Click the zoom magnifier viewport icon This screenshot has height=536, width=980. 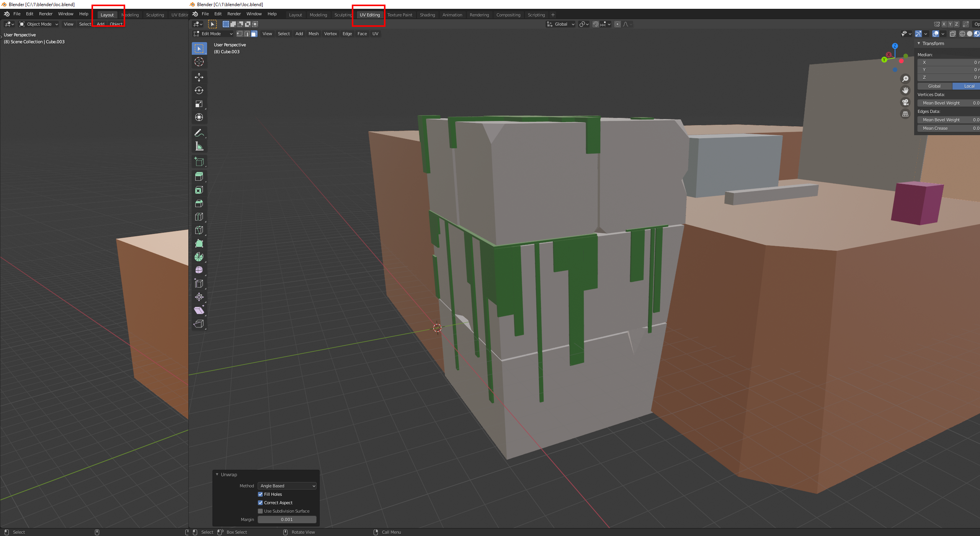(x=905, y=79)
